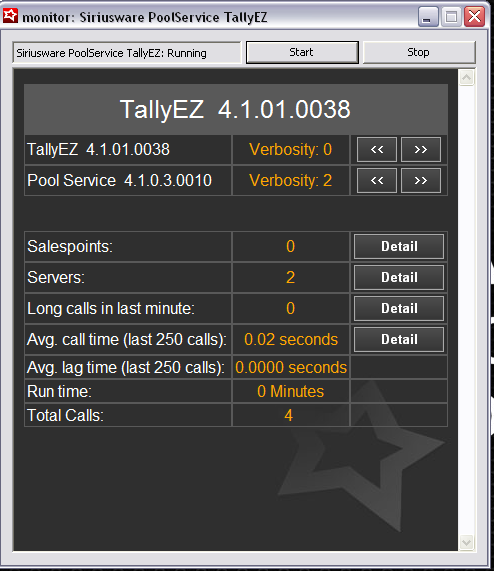
Task: Decrease TallyEZ verbosity with << button
Action: [377, 149]
